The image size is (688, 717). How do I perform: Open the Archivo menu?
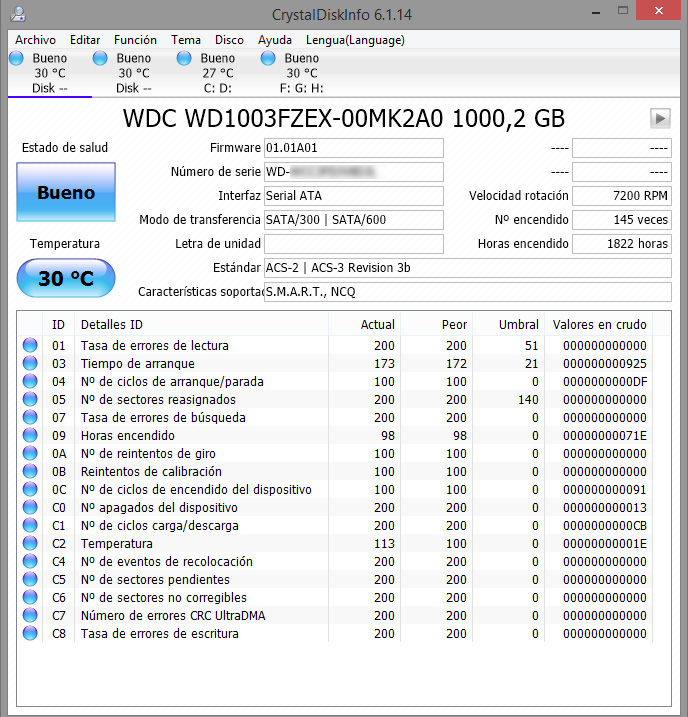(35, 40)
